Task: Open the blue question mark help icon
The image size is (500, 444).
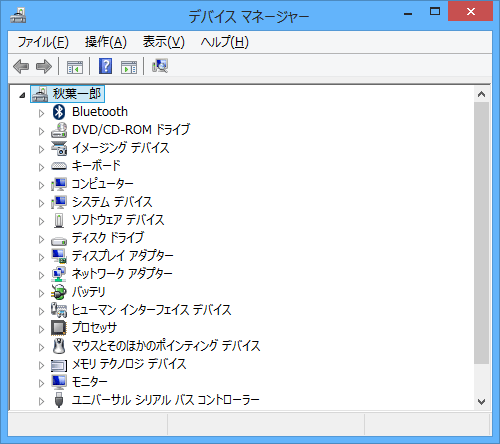Action: click(x=105, y=66)
